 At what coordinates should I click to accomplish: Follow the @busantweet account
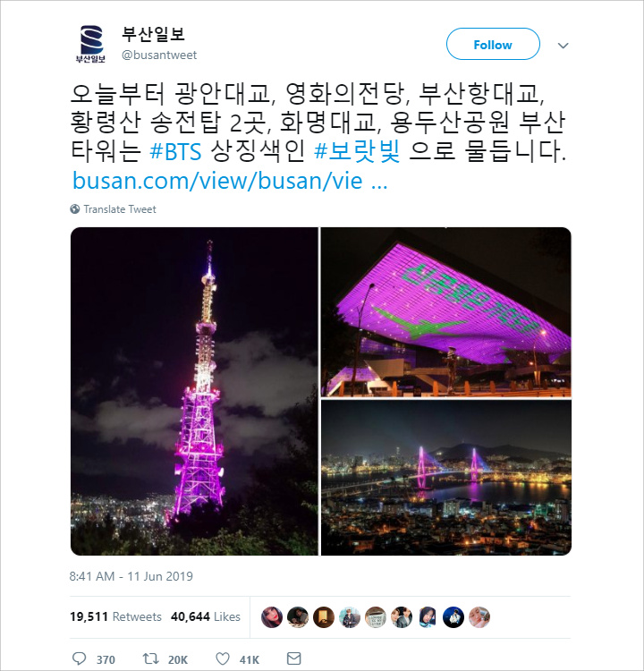[493, 44]
